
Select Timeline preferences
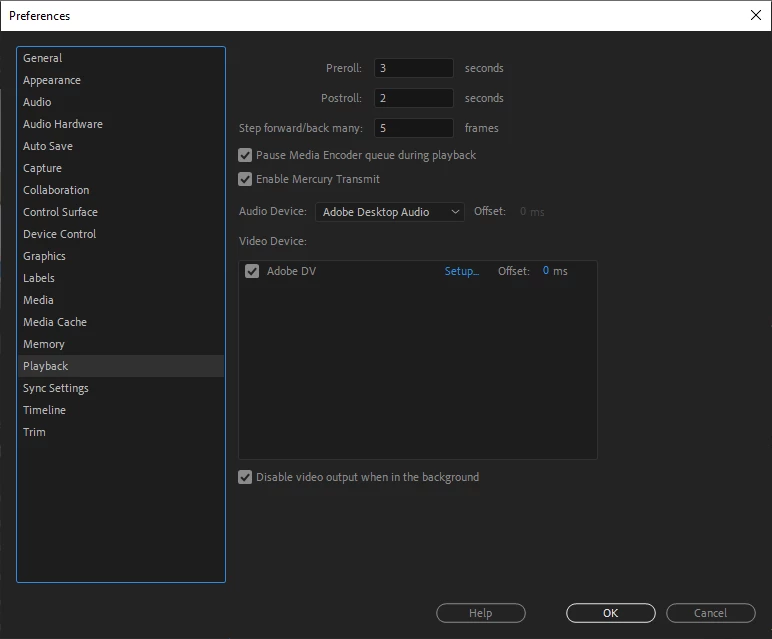coord(121,410)
